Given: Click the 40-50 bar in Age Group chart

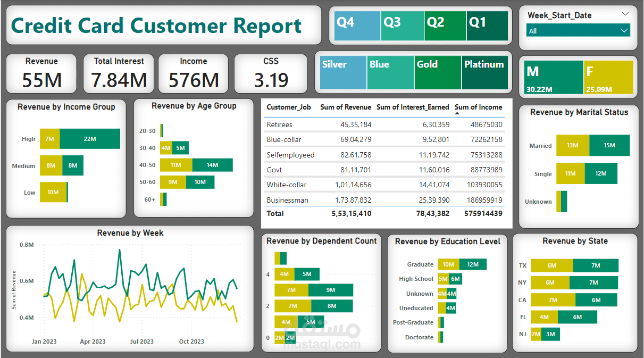Looking at the screenshot, I should (197, 165).
